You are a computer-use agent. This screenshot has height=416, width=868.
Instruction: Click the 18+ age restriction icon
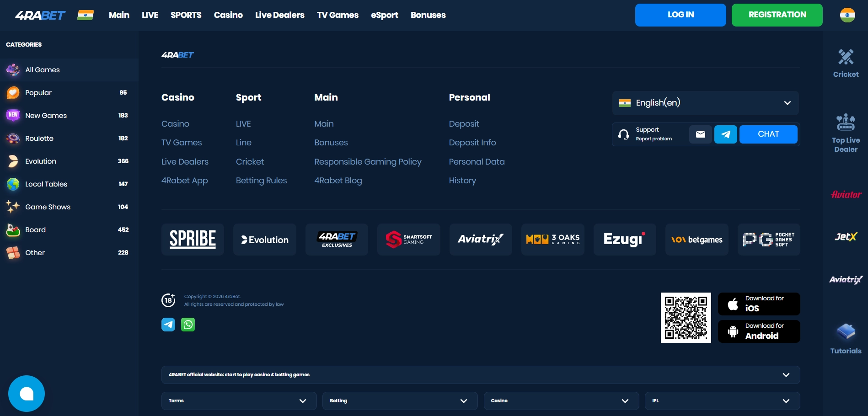168,300
